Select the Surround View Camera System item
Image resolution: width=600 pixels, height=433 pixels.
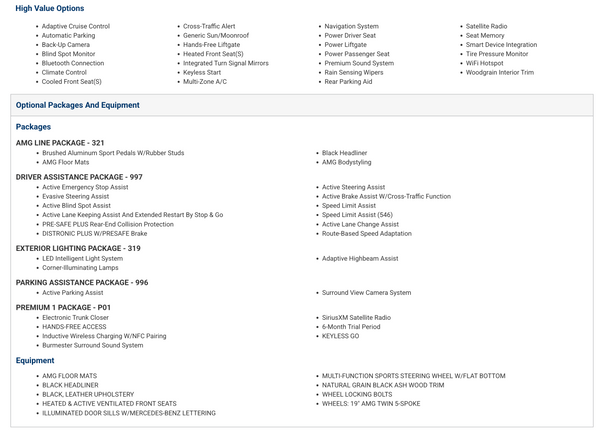point(366,293)
